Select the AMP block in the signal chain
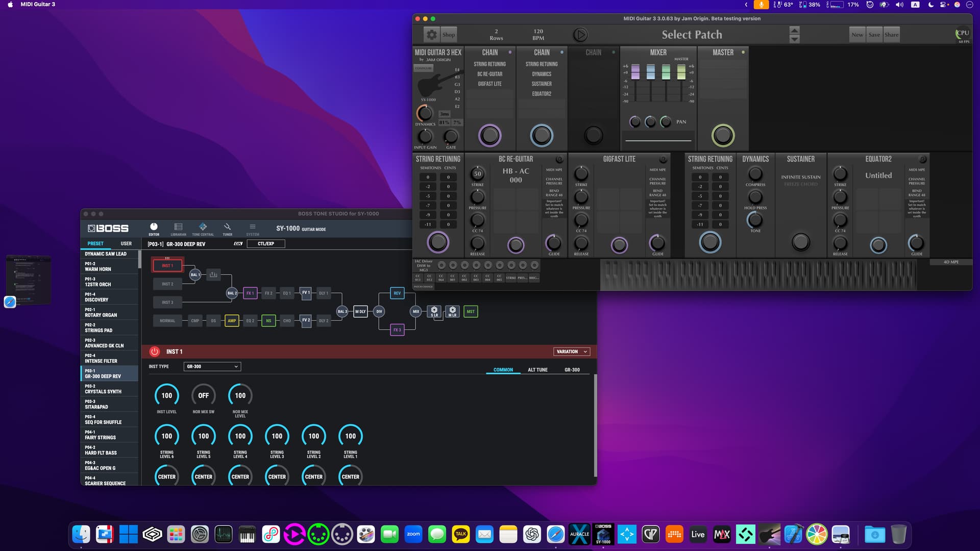Screen dimensions: 980x551 coord(232,321)
